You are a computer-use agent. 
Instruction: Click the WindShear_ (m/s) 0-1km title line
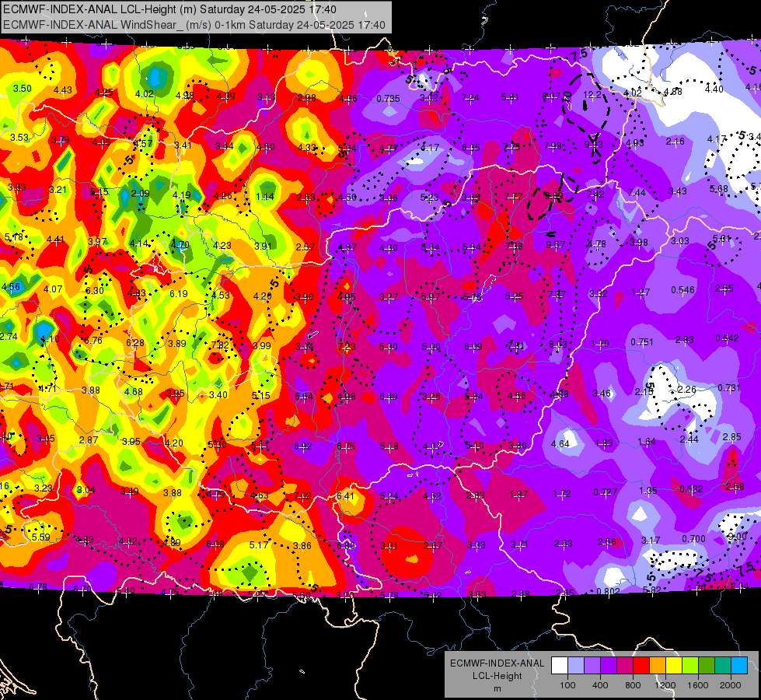pyautogui.click(x=194, y=25)
